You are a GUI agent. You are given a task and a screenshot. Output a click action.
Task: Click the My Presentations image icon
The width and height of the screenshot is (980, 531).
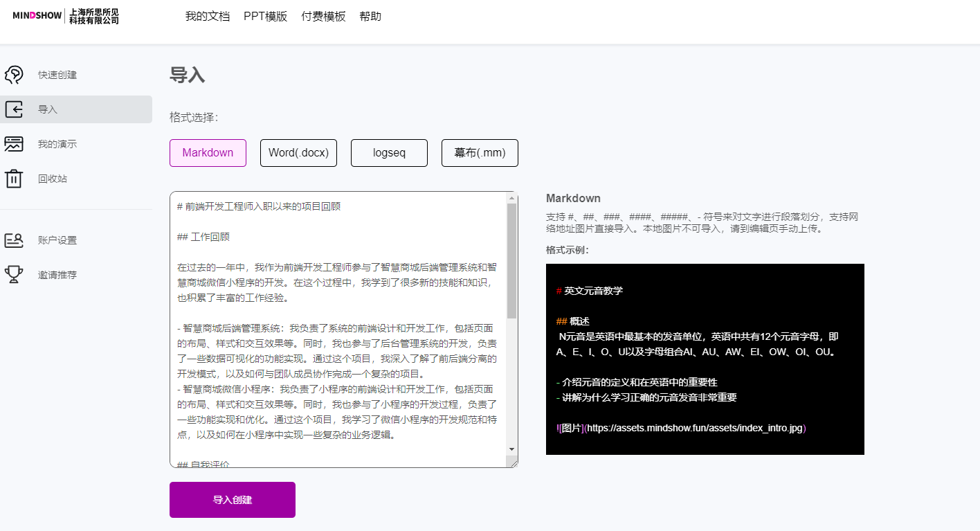point(14,144)
